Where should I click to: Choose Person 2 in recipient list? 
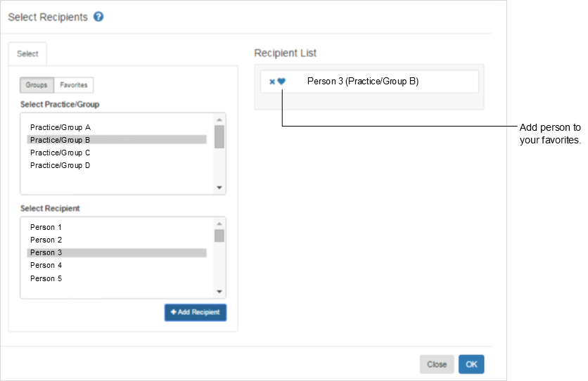[x=46, y=240]
